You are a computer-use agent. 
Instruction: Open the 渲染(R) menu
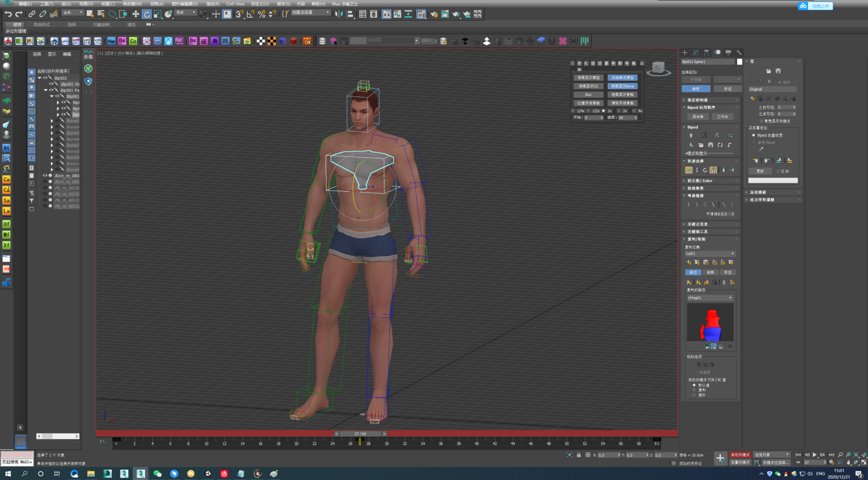click(x=212, y=4)
